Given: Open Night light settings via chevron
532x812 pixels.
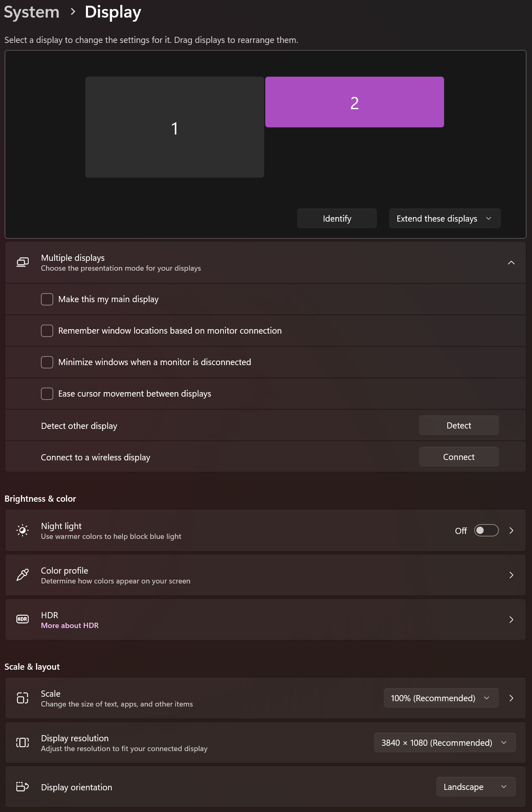Looking at the screenshot, I should pos(511,531).
